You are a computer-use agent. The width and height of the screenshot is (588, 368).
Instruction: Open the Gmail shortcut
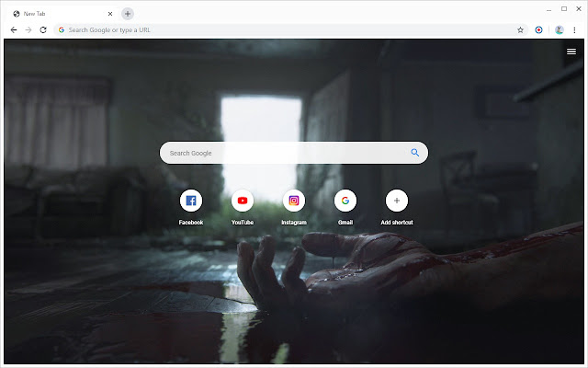(345, 201)
